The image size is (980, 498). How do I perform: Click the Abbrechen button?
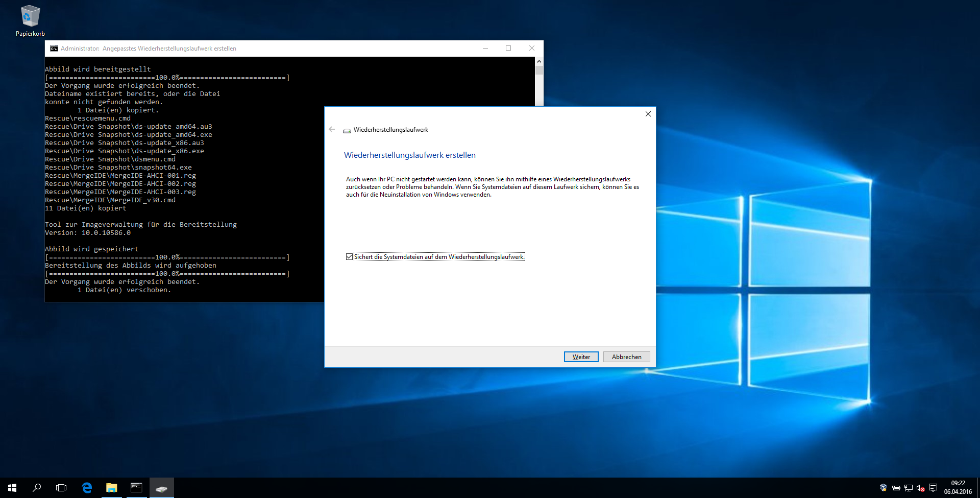coord(626,357)
